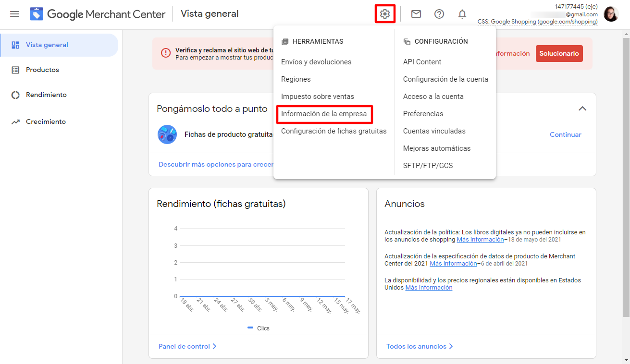
Task: Open Acceso a la cuenta
Action: [433, 97]
